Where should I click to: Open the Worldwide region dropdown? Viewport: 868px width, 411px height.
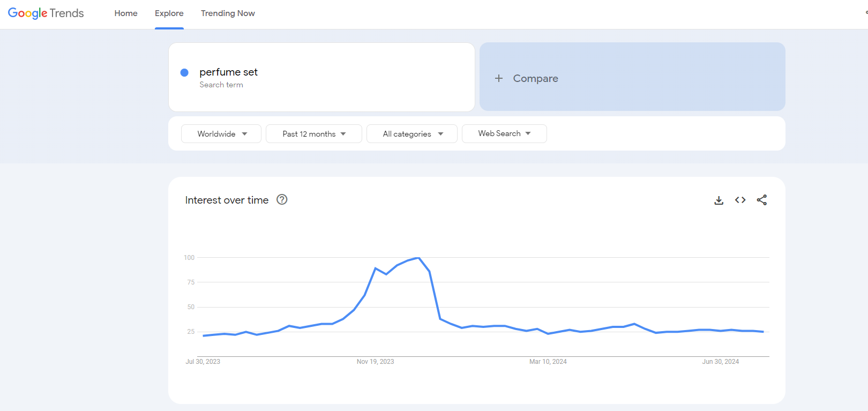pos(221,134)
